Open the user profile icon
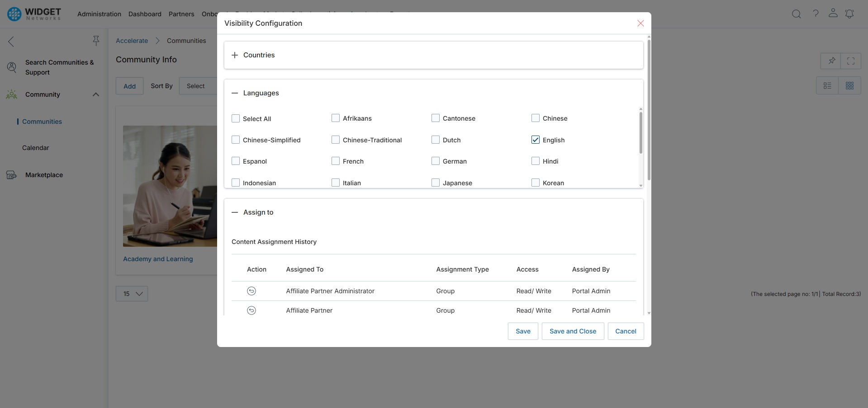 [833, 13]
